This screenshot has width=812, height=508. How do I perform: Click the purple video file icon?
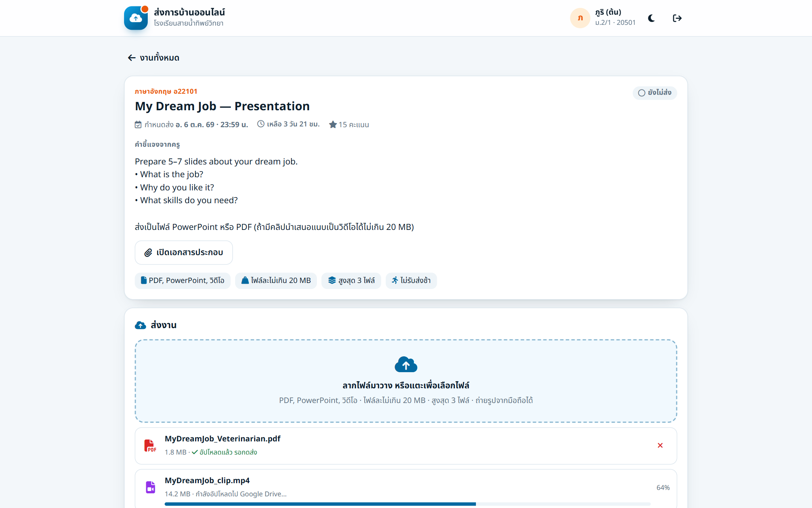pos(150,487)
